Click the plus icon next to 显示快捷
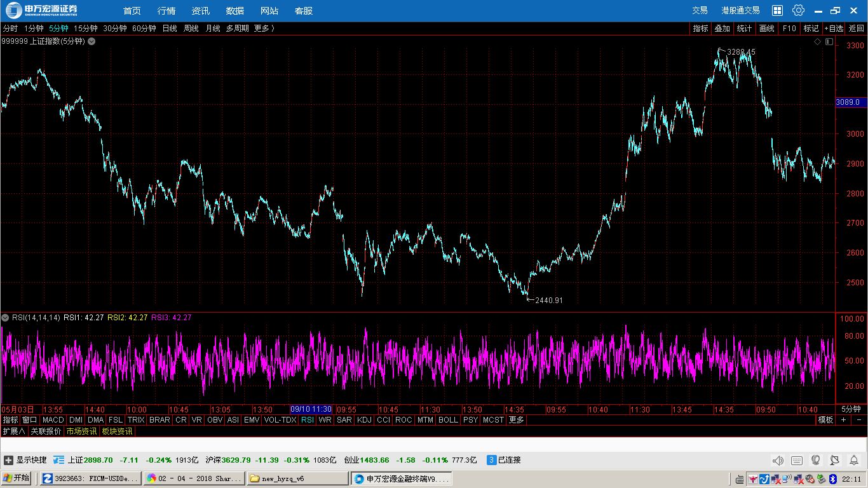868x488 pixels. pos(8,460)
